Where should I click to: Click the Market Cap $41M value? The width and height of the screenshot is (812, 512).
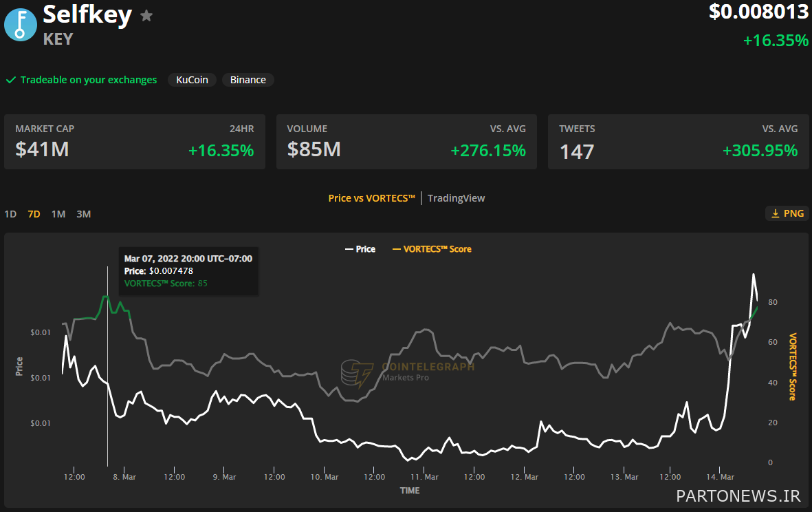(42, 149)
